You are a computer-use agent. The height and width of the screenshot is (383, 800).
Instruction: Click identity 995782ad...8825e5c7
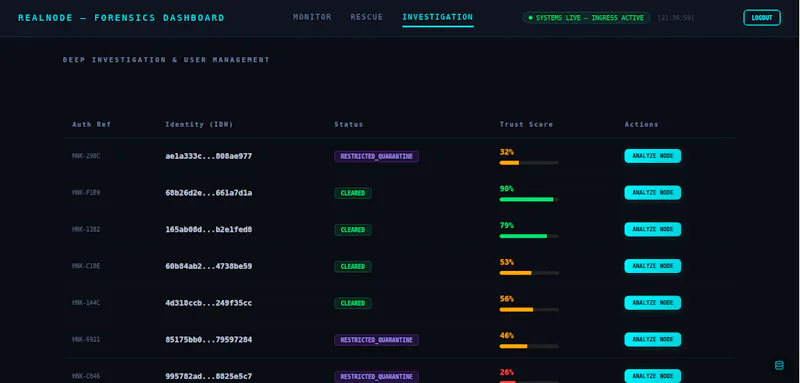tap(209, 376)
